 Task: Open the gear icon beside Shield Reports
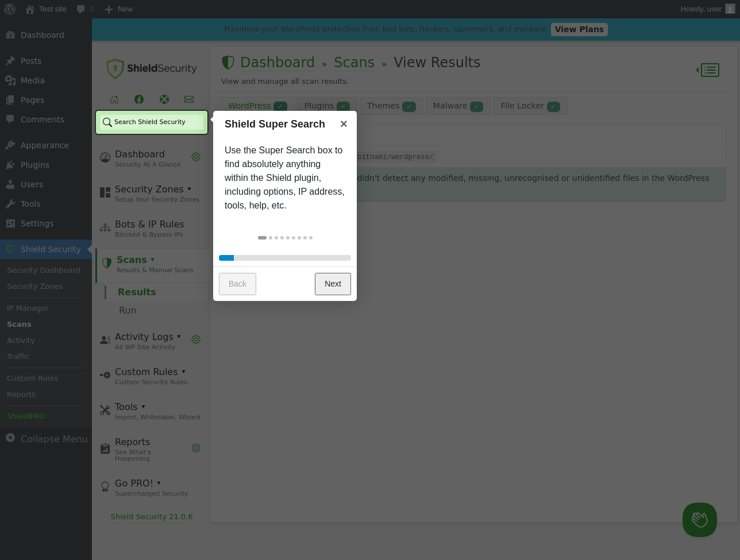click(196, 448)
